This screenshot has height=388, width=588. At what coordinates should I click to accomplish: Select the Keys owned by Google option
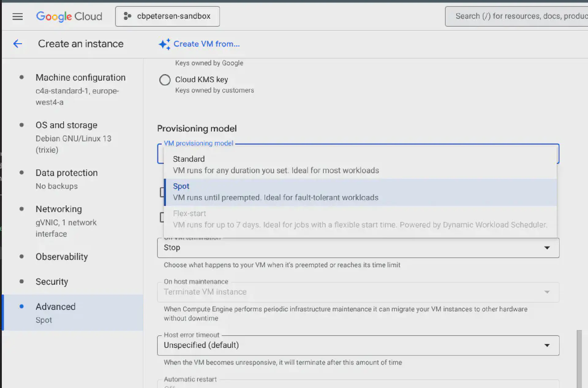point(209,63)
